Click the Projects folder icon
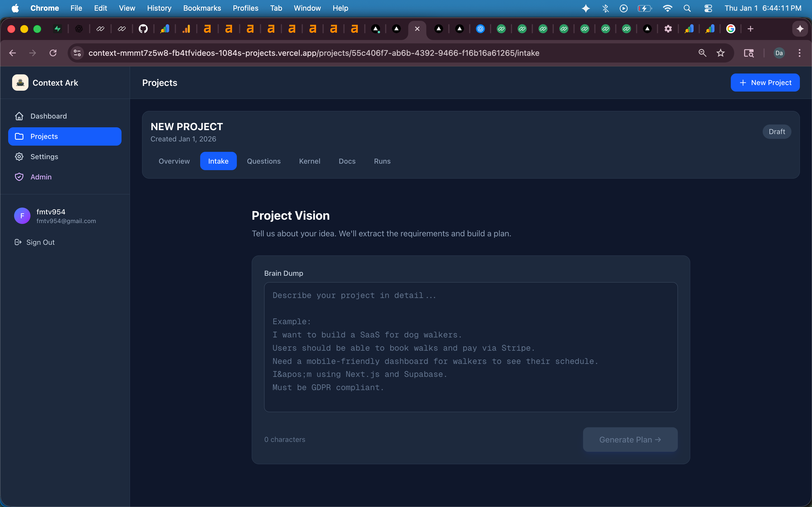Image resolution: width=812 pixels, height=507 pixels. 19,136
